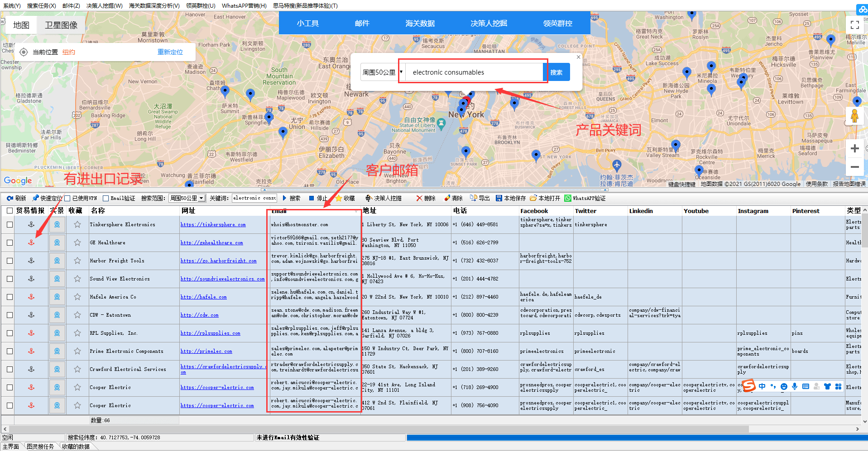Click the 海关数据 blue banner button
The height and width of the screenshot is (451, 868).
coord(420,23)
